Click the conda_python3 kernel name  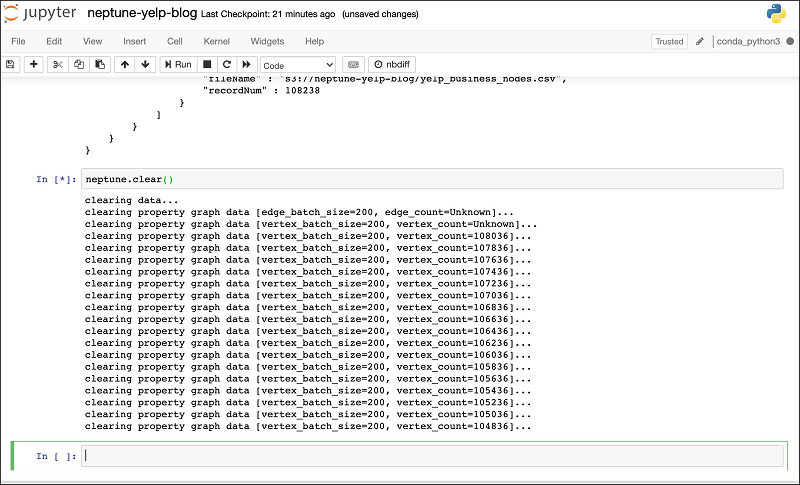pos(748,41)
